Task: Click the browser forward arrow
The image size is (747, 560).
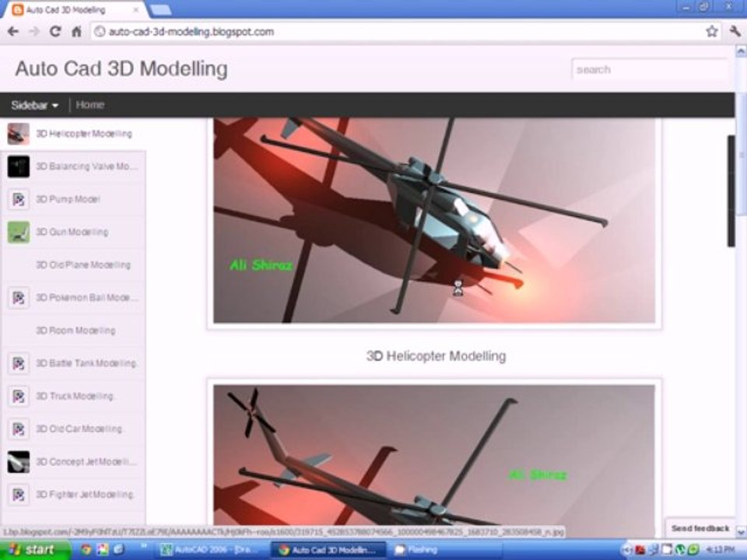Action: point(33,31)
